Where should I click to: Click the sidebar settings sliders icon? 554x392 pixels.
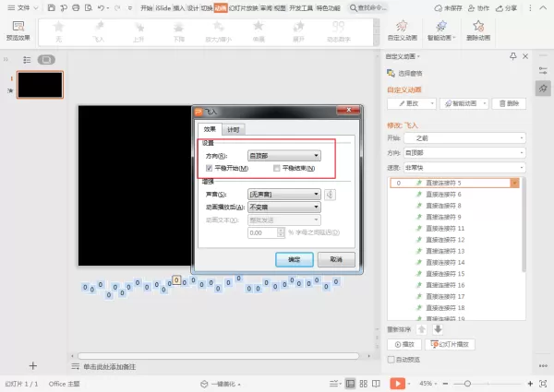pyautogui.click(x=543, y=71)
